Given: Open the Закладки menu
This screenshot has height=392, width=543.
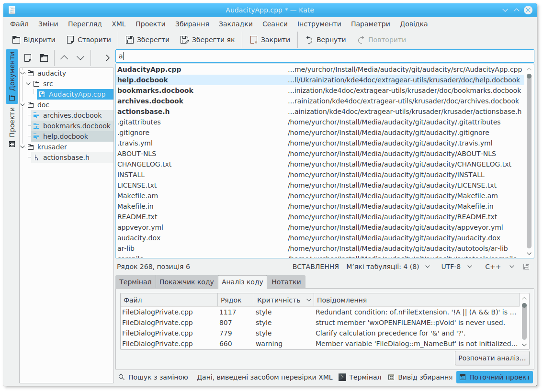Looking at the screenshot, I should tap(236, 24).
